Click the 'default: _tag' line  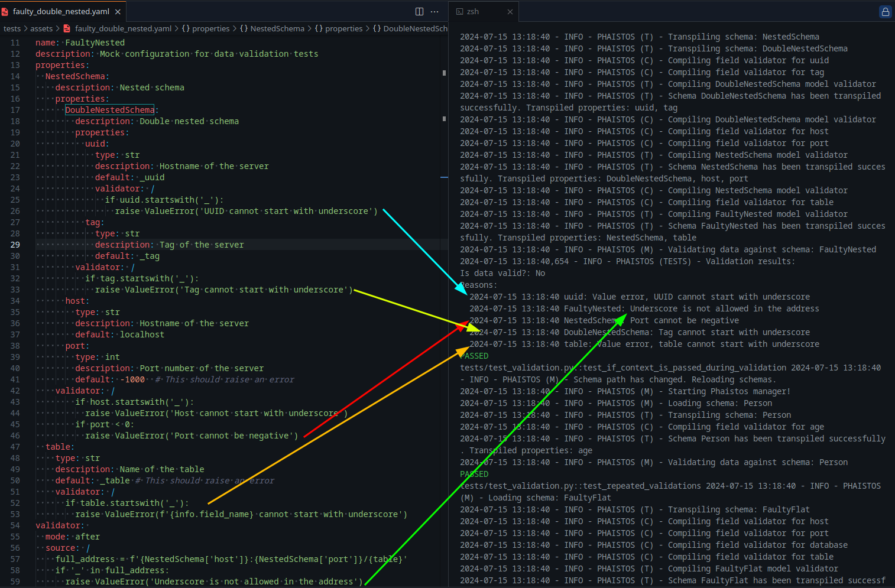(128, 256)
